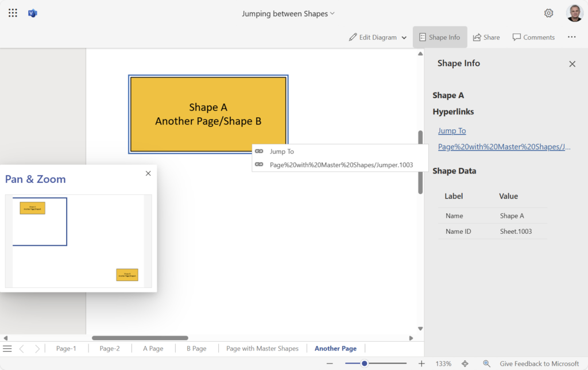This screenshot has height=370, width=588.
Task: Open the Microsoft 365 app launcher
Action: 13,13
